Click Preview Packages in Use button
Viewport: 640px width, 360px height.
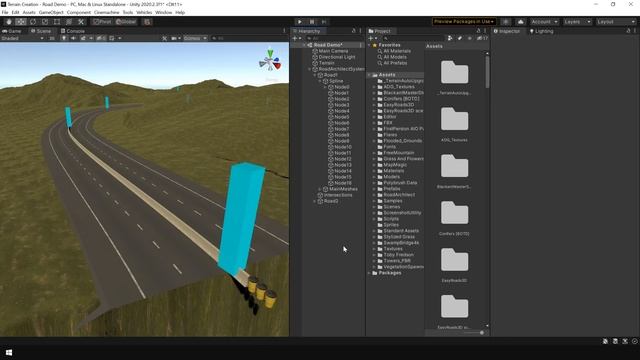464,22
